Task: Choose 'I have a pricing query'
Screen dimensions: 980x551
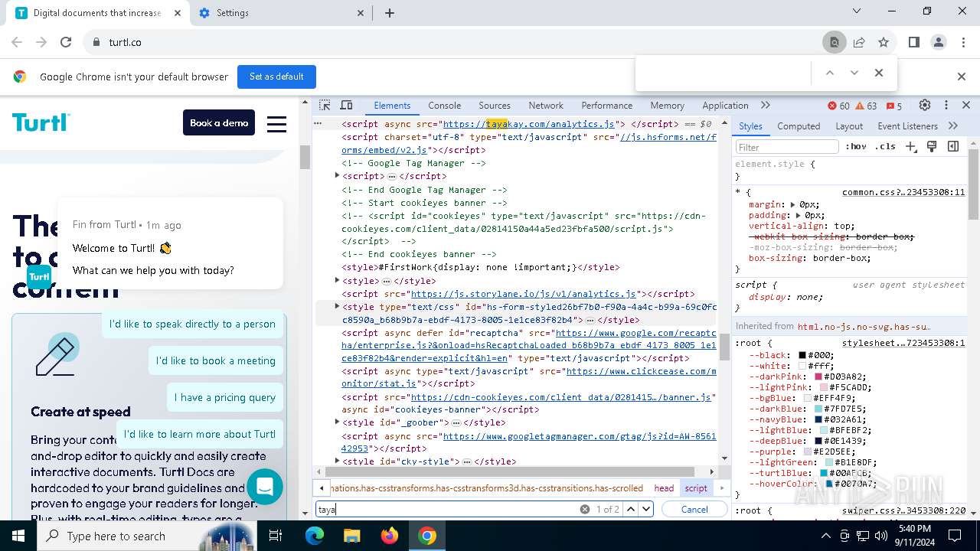Action: 224,397
